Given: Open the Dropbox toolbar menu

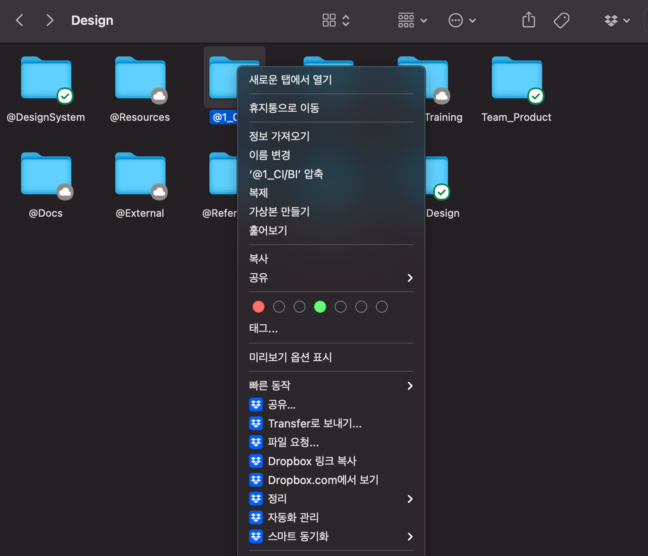Looking at the screenshot, I should click(617, 20).
